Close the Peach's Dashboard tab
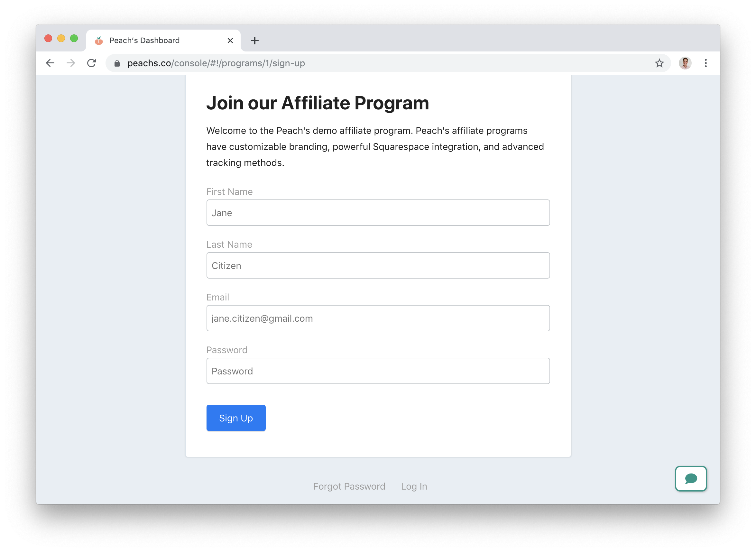 click(x=230, y=41)
